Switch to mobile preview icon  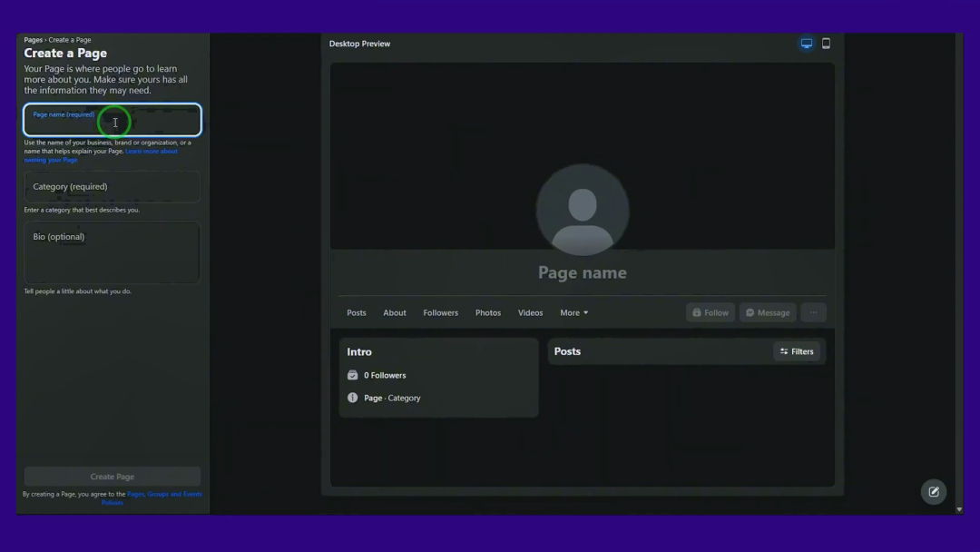[x=826, y=44]
